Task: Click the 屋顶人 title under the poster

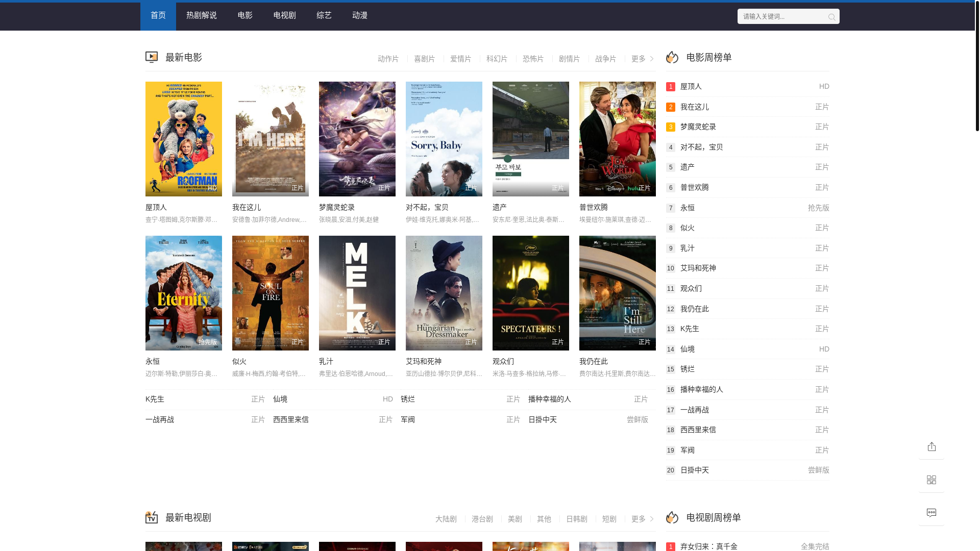Action: click(156, 207)
